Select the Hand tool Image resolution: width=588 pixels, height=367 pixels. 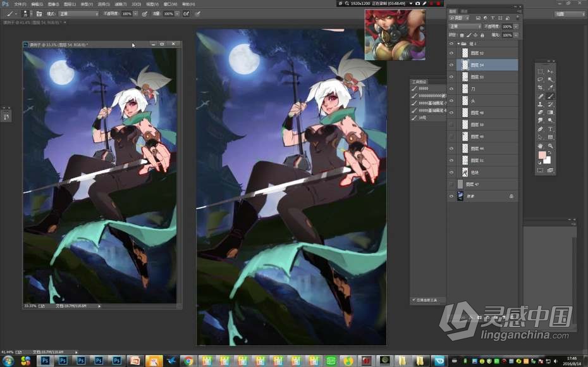540,146
